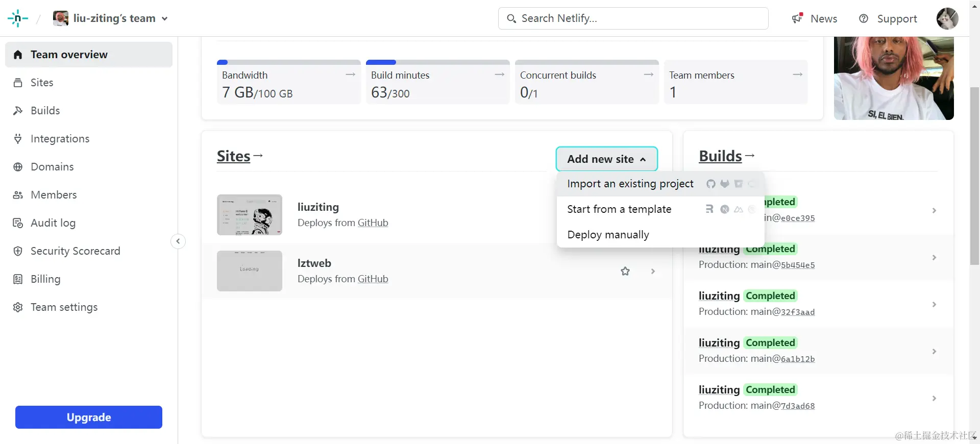Open the News link
The height and width of the screenshot is (444, 980).
pyautogui.click(x=823, y=18)
